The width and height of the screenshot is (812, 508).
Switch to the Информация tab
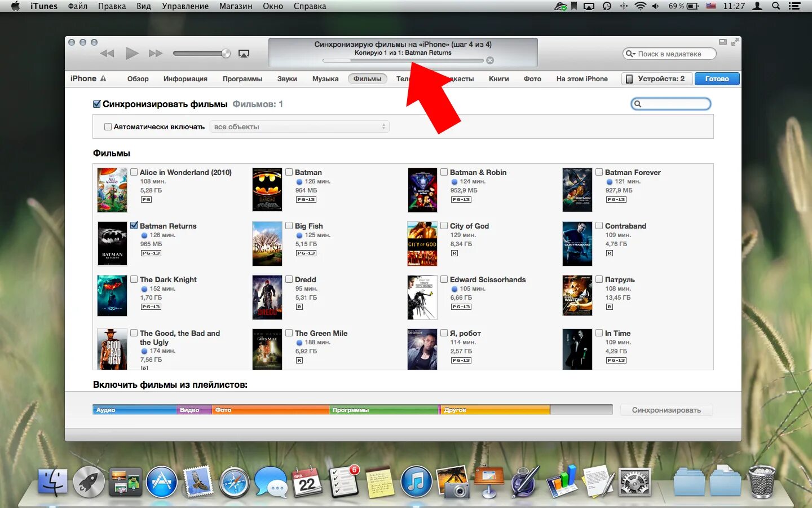tap(186, 79)
